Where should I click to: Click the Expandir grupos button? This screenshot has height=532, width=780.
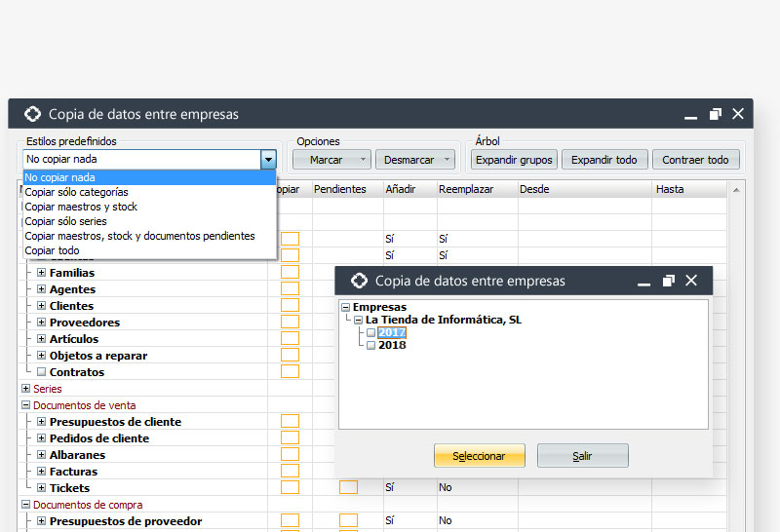pyautogui.click(x=514, y=159)
